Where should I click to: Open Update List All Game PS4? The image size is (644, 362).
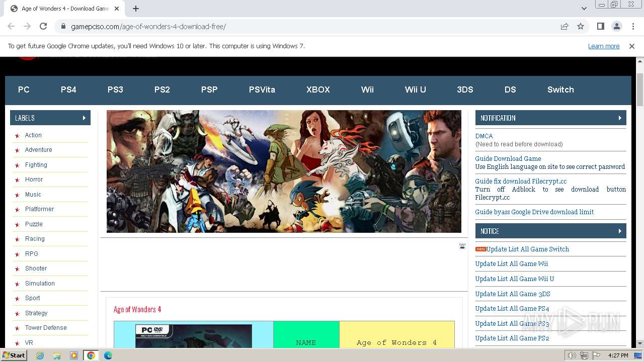pyautogui.click(x=512, y=308)
